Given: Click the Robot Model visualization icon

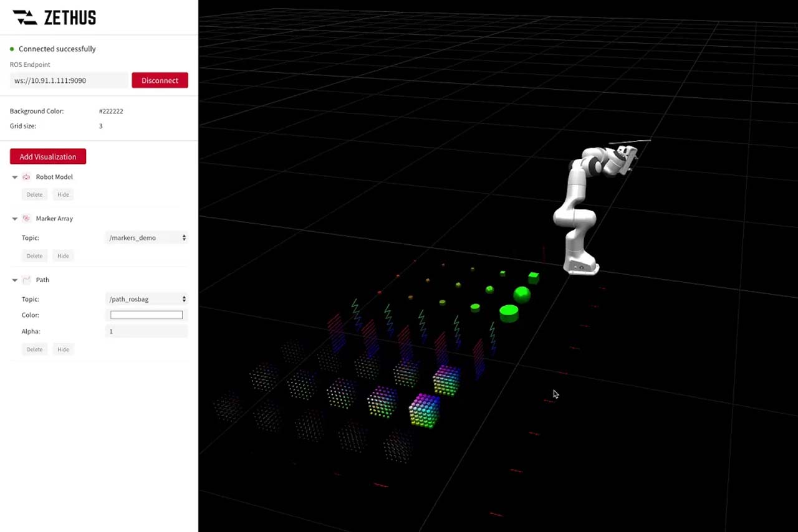Looking at the screenshot, I should point(26,177).
